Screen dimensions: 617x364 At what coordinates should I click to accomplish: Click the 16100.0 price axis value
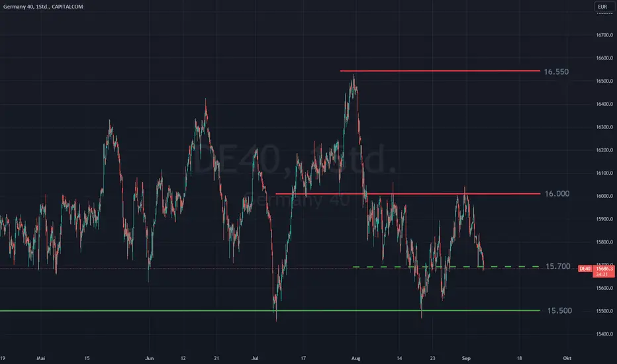pyautogui.click(x=604, y=173)
